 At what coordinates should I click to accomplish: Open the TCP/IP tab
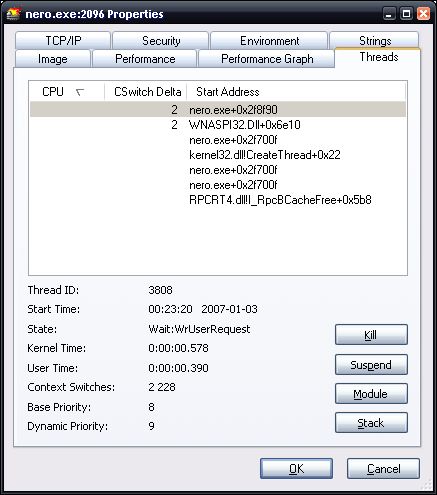point(63,41)
